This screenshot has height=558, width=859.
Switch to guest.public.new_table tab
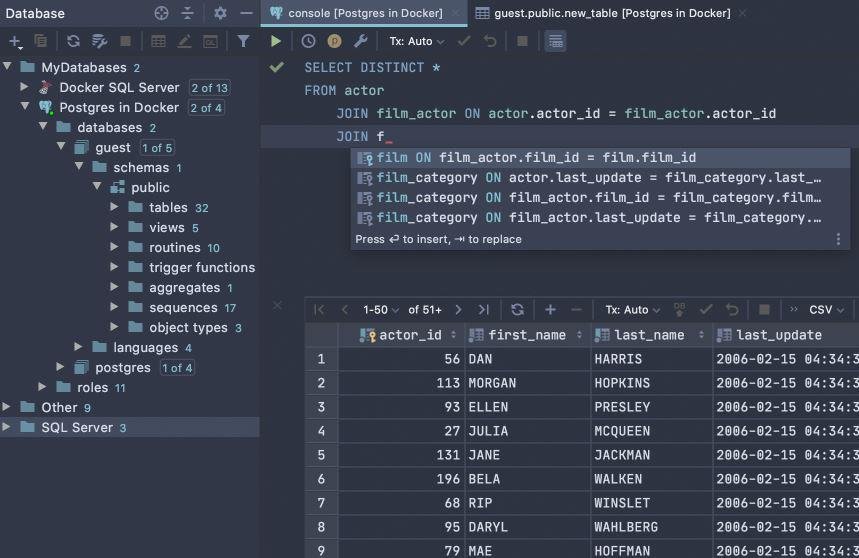click(601, 13)
